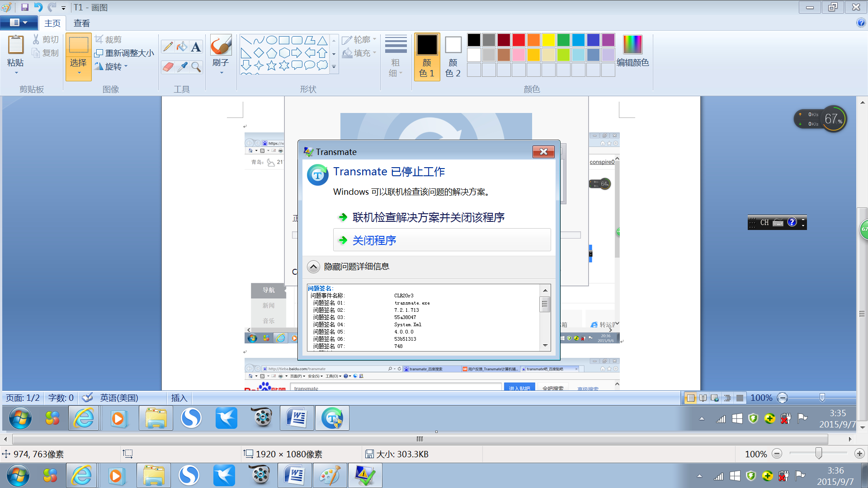Image resolution: width=868 pixels, height=488 pixels.
Task: Open the checkmark app icon in taskbar
Action: pyautogui.click(x=365, y=476)
